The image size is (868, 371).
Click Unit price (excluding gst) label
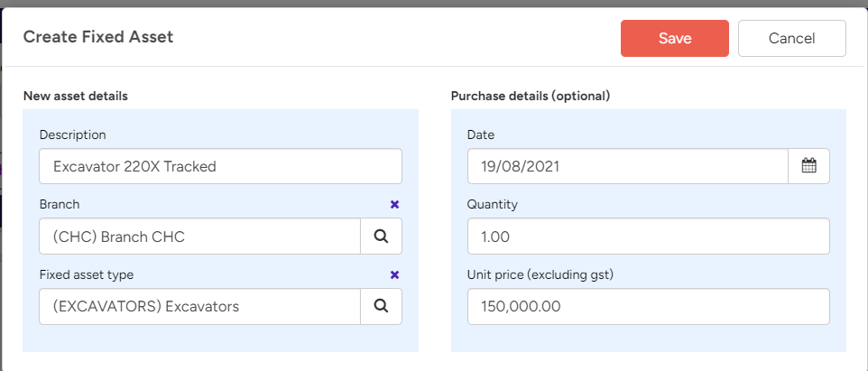[540, 274]
